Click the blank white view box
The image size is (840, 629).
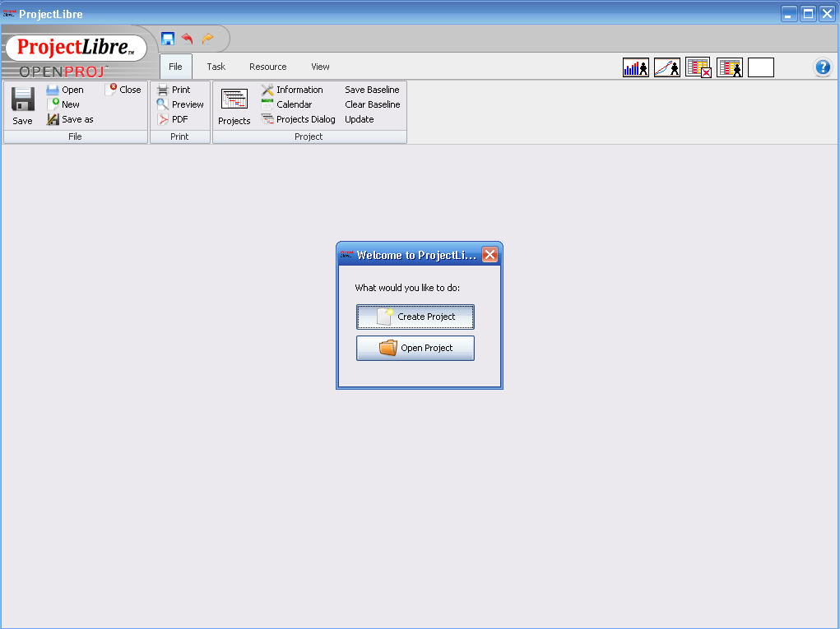pyautogui.click(x=761, y=68)
